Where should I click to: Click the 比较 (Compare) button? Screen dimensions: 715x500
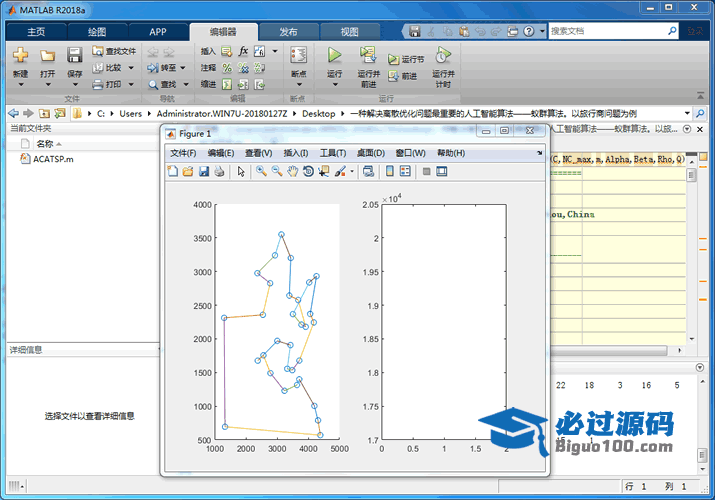tap(108, 68)
